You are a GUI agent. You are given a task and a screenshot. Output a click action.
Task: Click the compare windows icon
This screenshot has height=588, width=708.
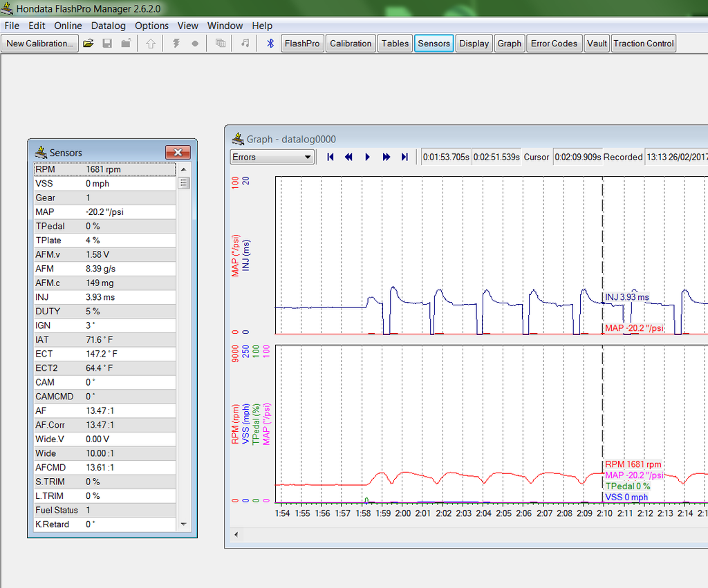click(221, 44)
